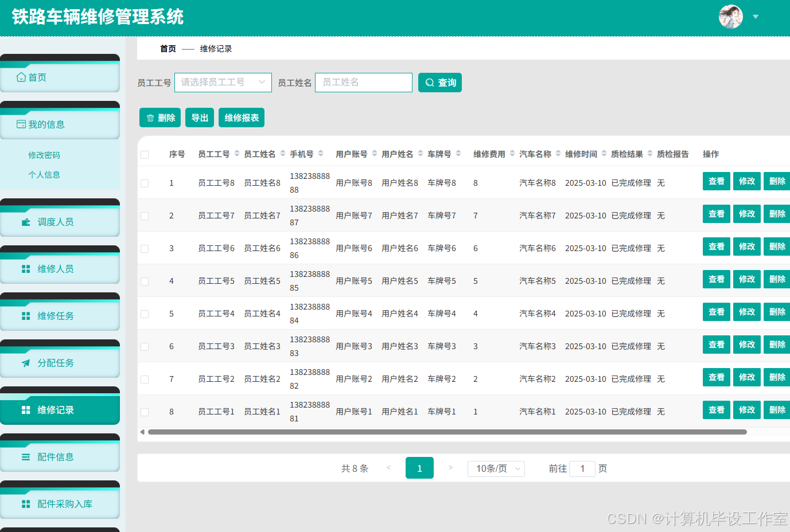Viewport: 790px width, 532px height.
Task: Click the user avatar picture
Action: tap(730, 17)
